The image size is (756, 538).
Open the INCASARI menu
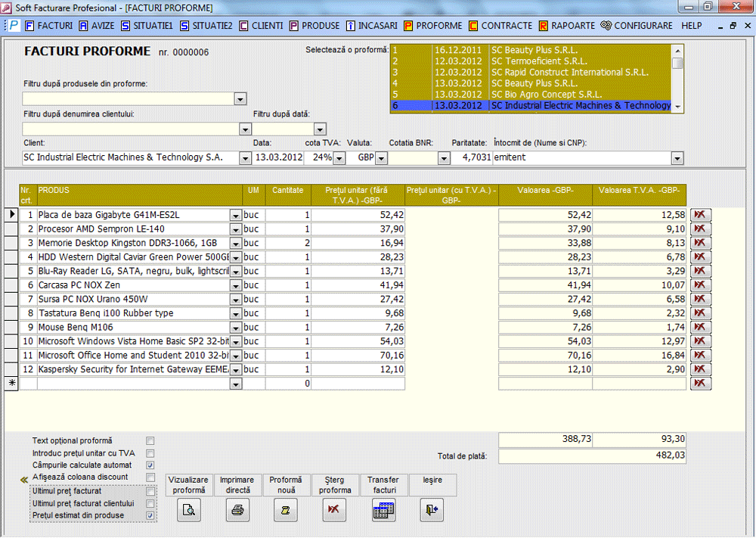click(x=372, y=26)
